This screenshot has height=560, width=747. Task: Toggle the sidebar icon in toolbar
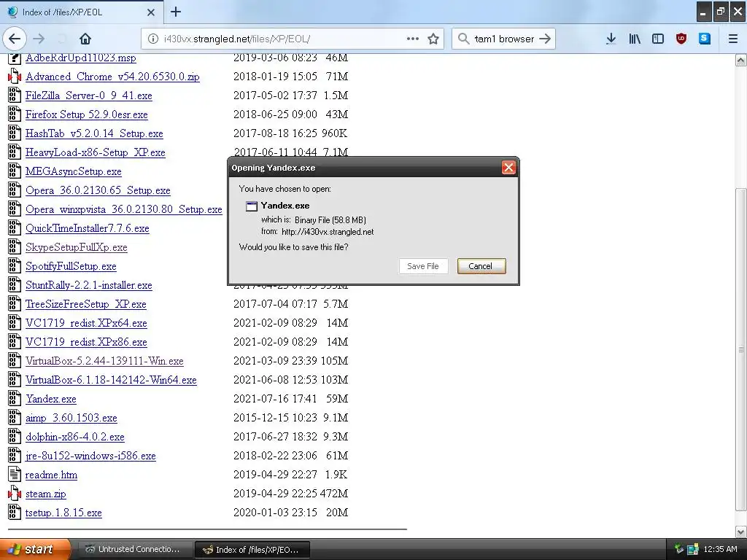658,39
